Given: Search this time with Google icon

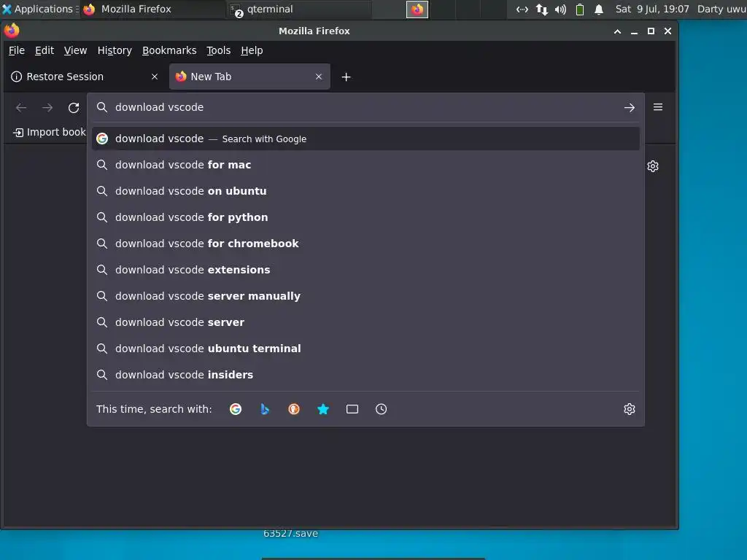Looking at the screenshot, I should [x=236, y=409].
